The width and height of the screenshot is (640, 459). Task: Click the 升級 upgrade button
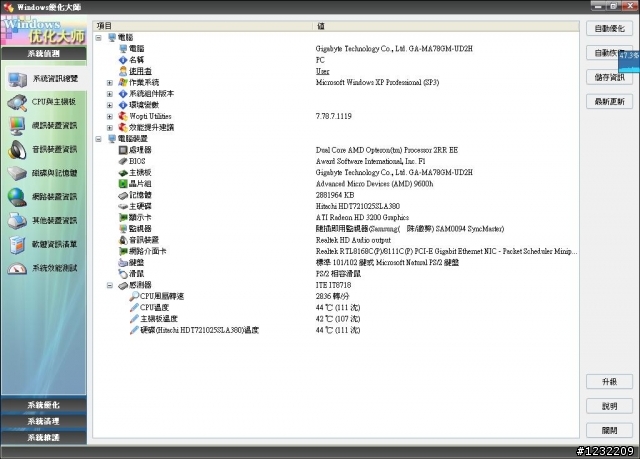click(x=609, y=382)
